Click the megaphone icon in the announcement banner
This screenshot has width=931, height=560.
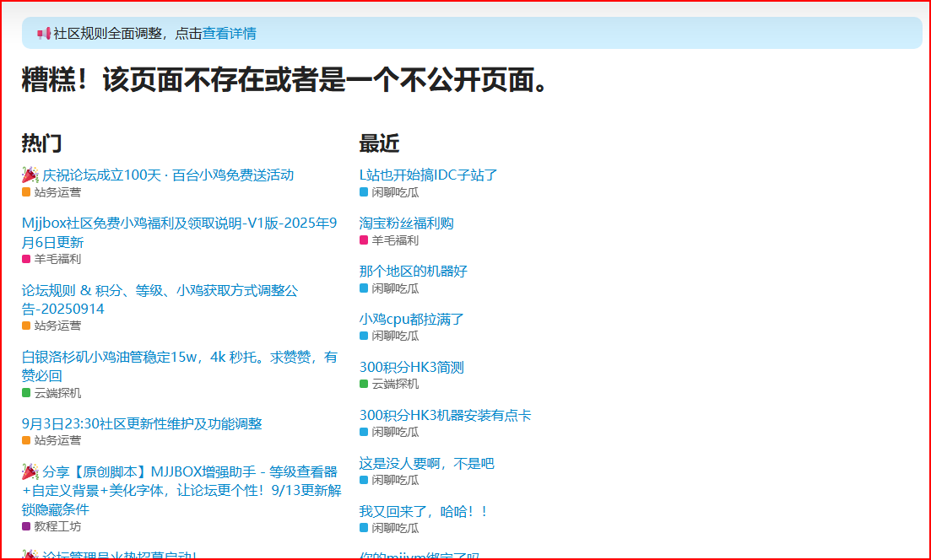coord(44,34)
